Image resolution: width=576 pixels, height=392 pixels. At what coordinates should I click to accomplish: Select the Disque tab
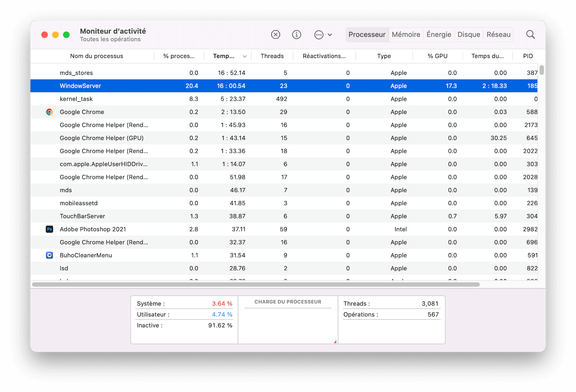coord(468,35)
